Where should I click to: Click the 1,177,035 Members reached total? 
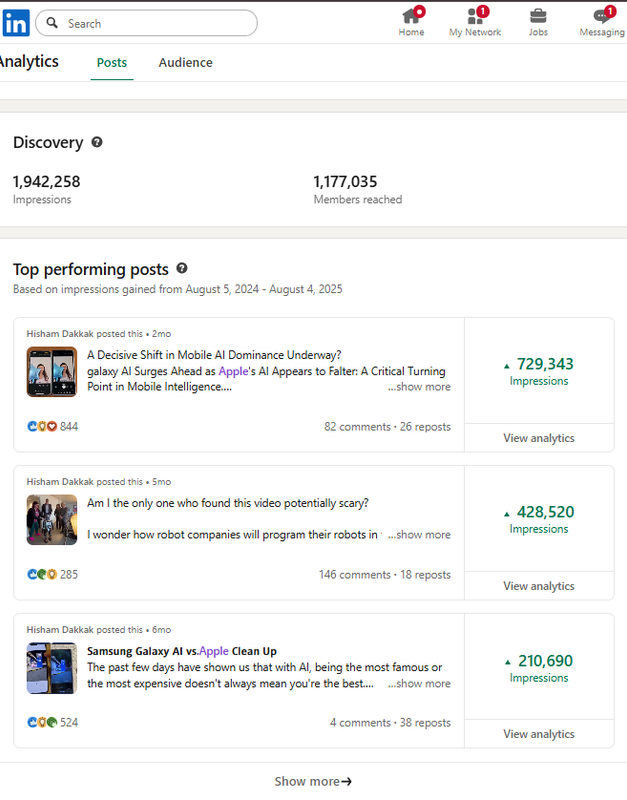click(358, 189)
